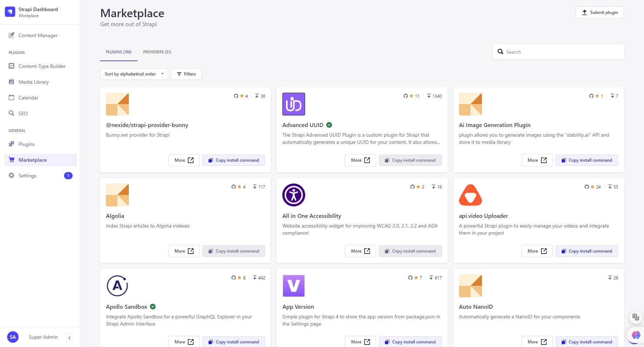Click the Strapi Dashboard logo
Screen dimensions: 644x347
coord(10,11)
